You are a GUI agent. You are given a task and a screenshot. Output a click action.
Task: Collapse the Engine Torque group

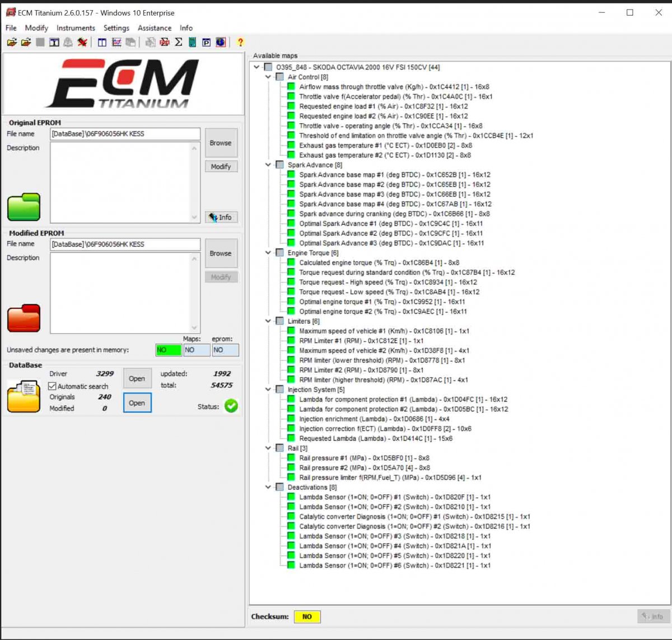point(268,253)
